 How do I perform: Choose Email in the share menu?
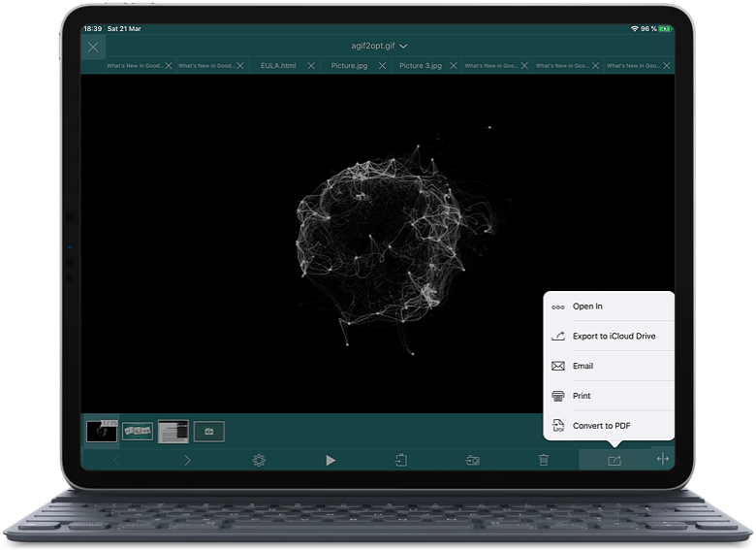609,367
